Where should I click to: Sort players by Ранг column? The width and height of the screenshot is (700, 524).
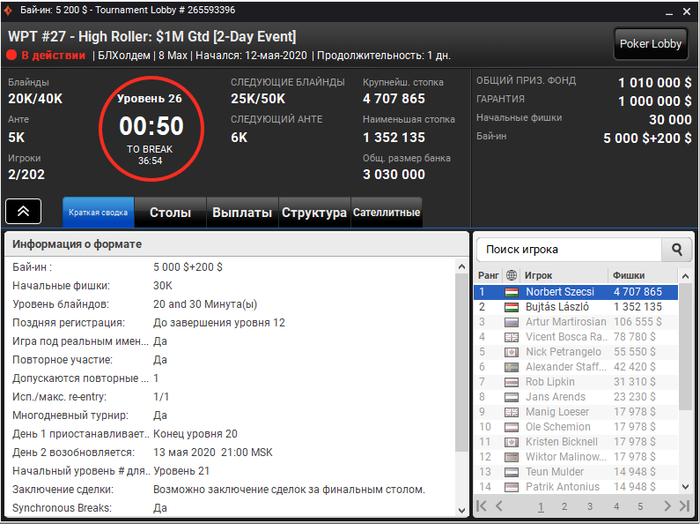point(488,275)
